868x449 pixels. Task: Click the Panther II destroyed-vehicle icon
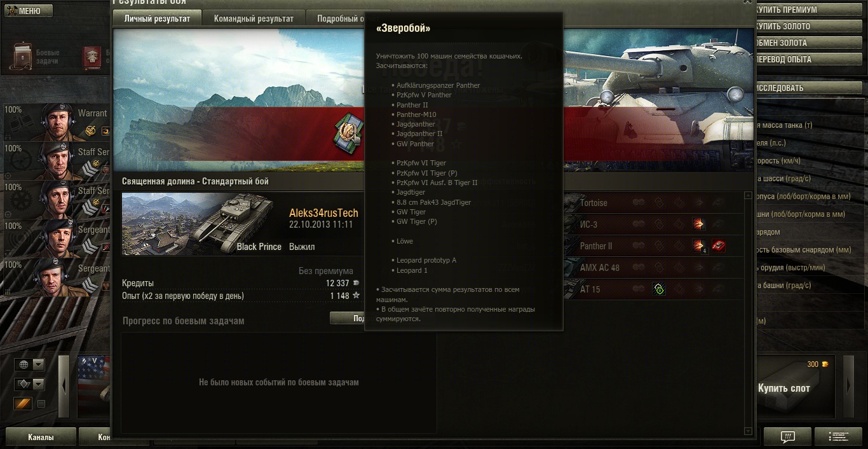point(719,245)
